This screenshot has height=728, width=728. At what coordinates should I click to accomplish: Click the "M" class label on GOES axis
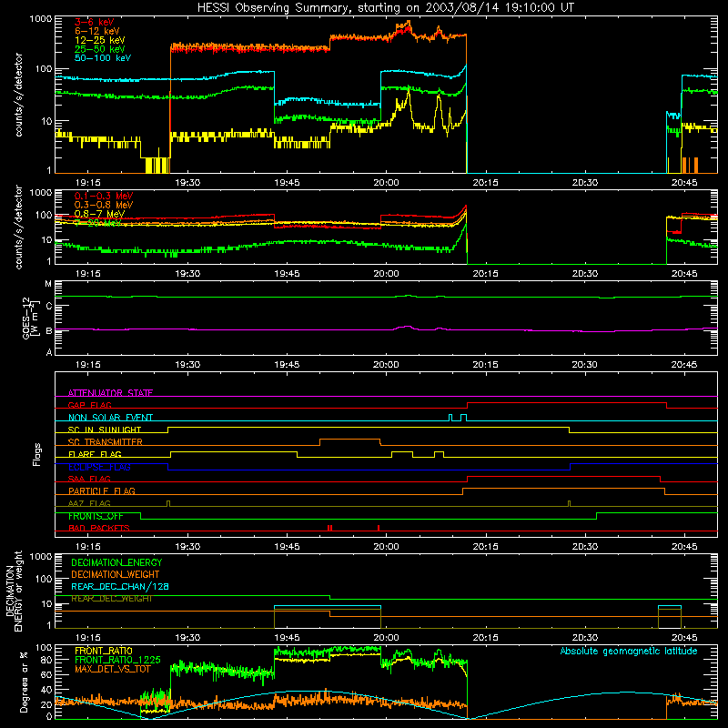pyautogui.click(x=48, y=284)
